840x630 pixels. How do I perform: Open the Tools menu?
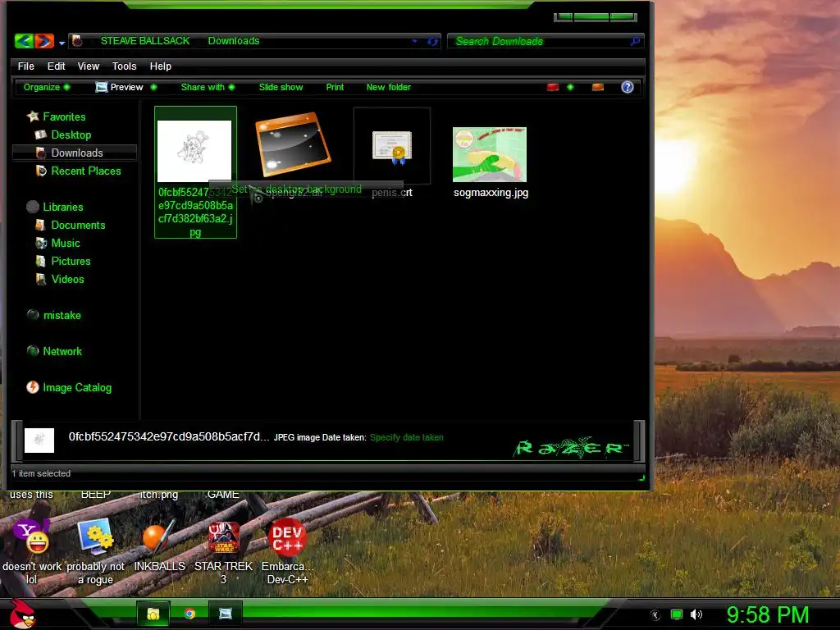124,66
